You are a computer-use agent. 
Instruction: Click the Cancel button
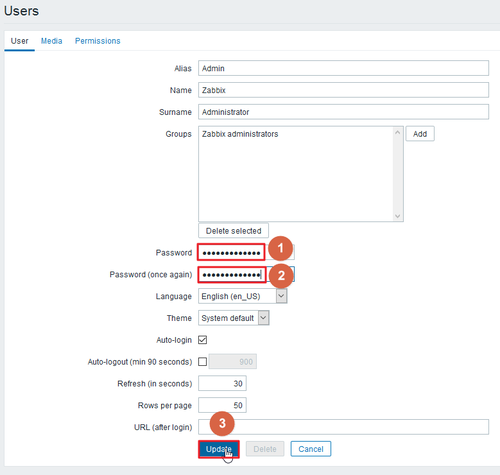311,449
